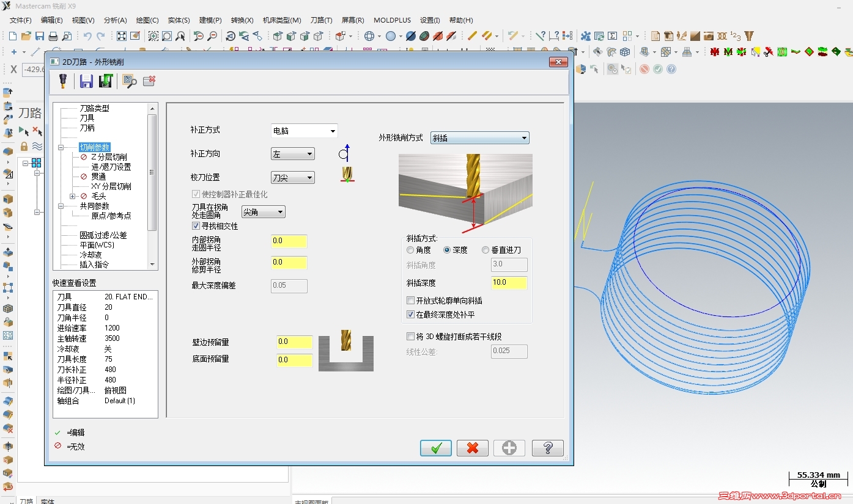853x504 pixels.
Task: Click the Print icon in the toolbar
Action: (x=53, y=36)
